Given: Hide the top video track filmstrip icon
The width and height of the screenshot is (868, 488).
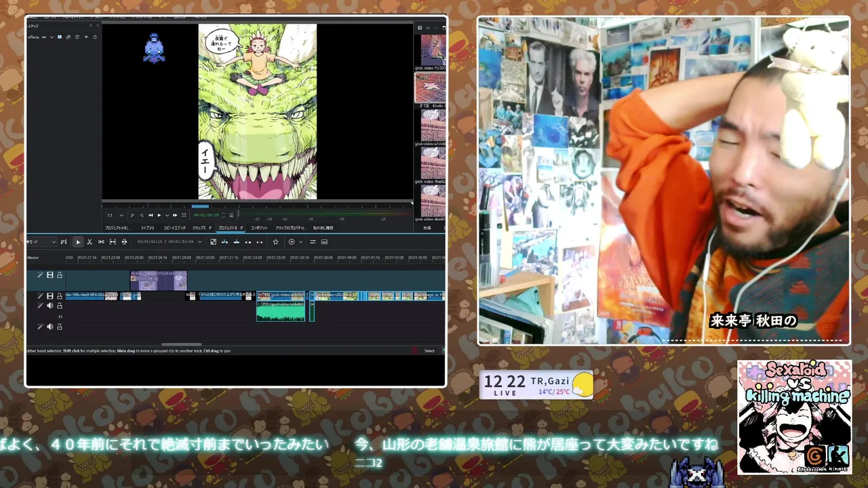Looking at the screenshot, I should (x=50, y=275).
